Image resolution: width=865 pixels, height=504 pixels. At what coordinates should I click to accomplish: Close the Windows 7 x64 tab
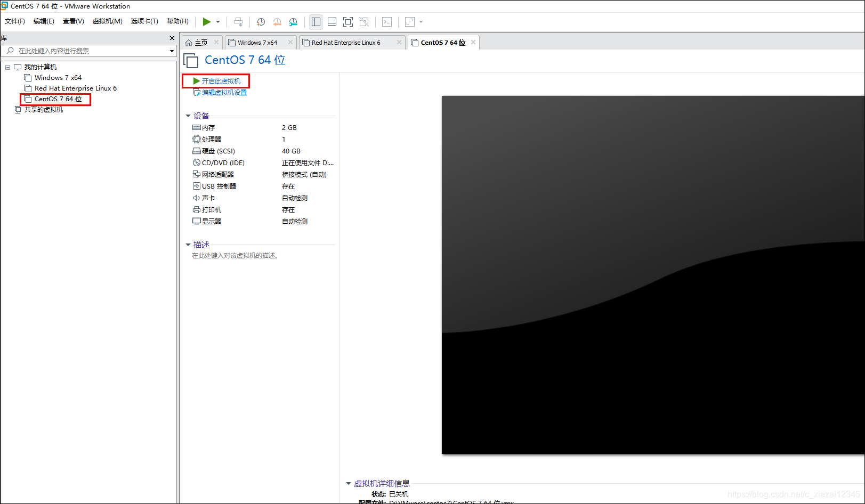pos(290,42)
